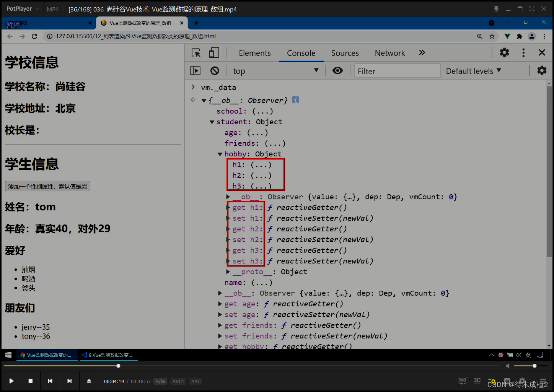Viewport: 554px width, 392px height.
Task: Open the top JavaScript context dropdown
Action: (275, 71)
